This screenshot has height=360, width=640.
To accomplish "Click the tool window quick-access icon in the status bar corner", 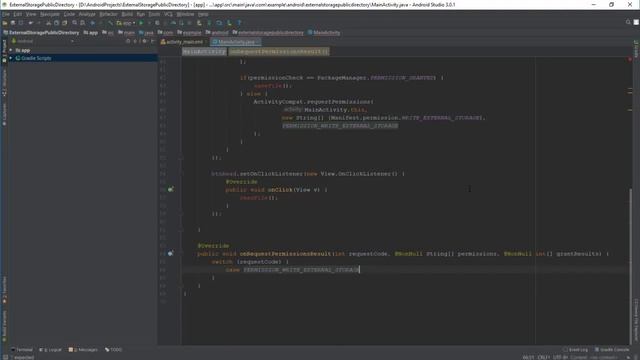I will point(5,357).
